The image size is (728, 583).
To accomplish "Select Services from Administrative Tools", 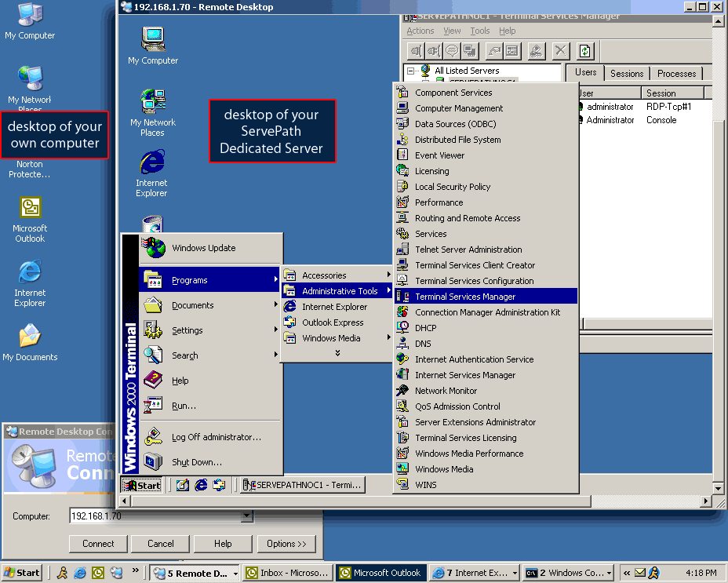I will coord(431,234).
